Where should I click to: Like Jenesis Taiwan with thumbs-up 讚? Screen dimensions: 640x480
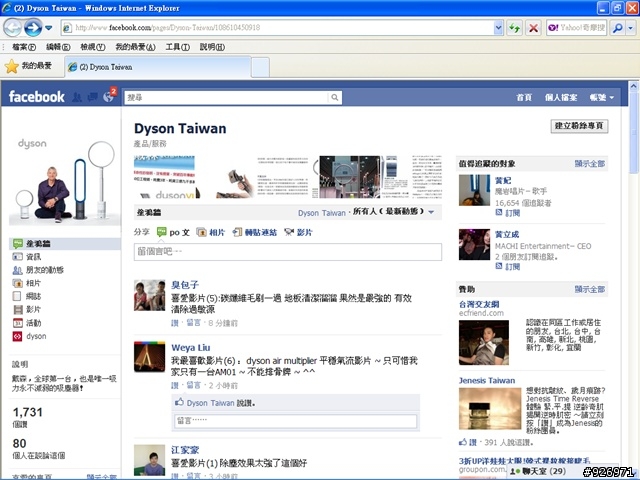tap(468, 442)
